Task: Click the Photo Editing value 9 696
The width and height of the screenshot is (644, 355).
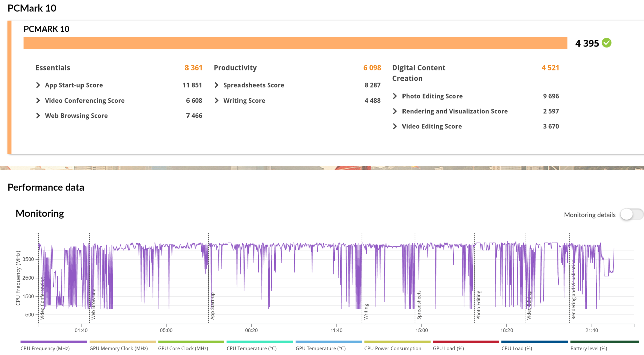Action: tap(551, 96)
